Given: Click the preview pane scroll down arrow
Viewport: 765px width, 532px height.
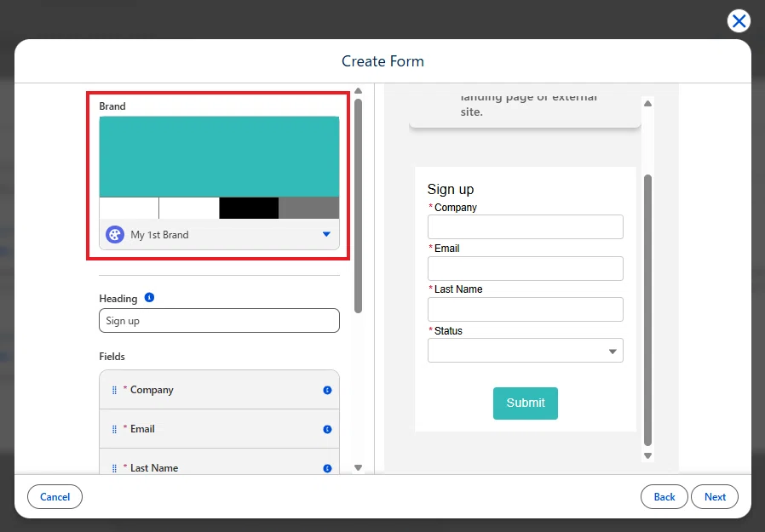Looking at the screenshot, I should tap(648, 456).
